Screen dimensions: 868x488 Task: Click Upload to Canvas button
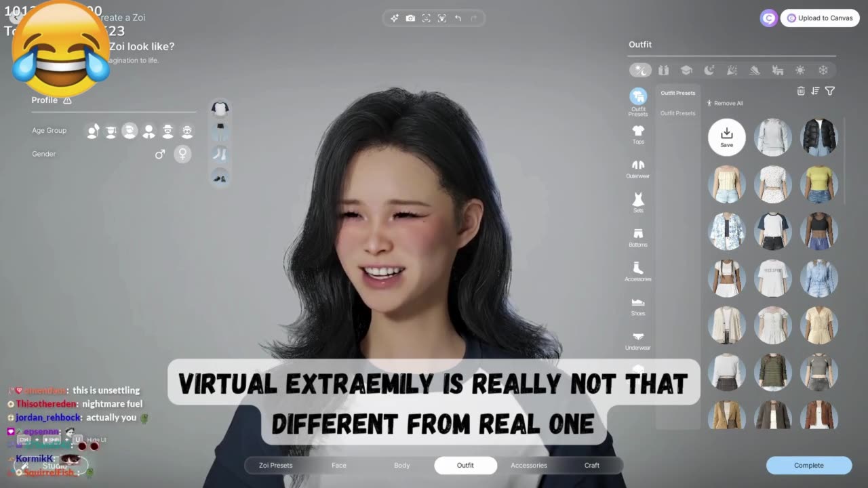(820, 18)
